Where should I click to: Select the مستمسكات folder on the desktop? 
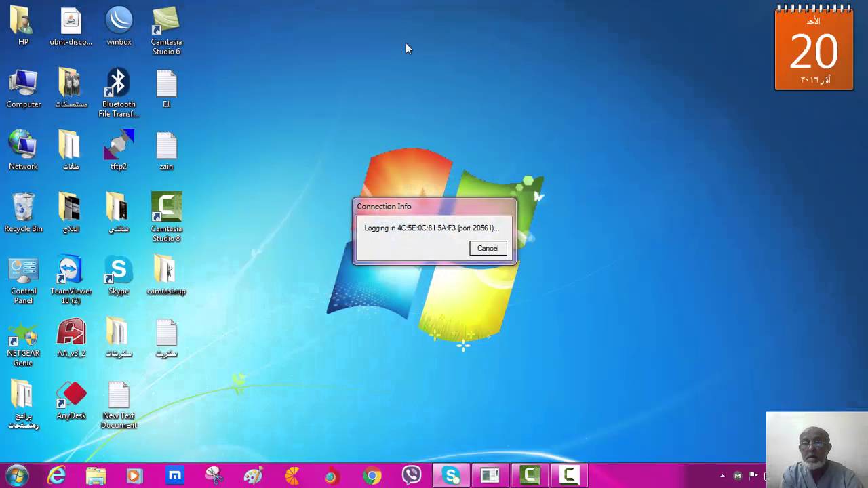tap(71, 89)
